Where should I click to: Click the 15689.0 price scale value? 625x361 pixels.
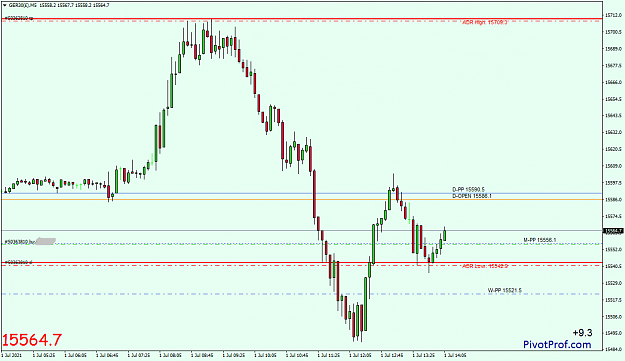pyautogui.click(x=613, y=49)
